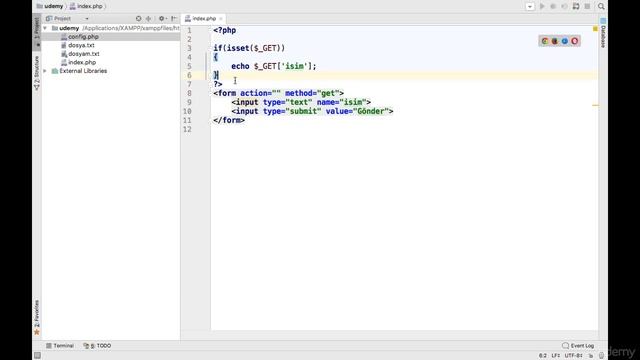The width and height of the screenshot is (640, 360).
Task: Click the collapse all icon in Project panel
Action: click(x=149, y=19)
